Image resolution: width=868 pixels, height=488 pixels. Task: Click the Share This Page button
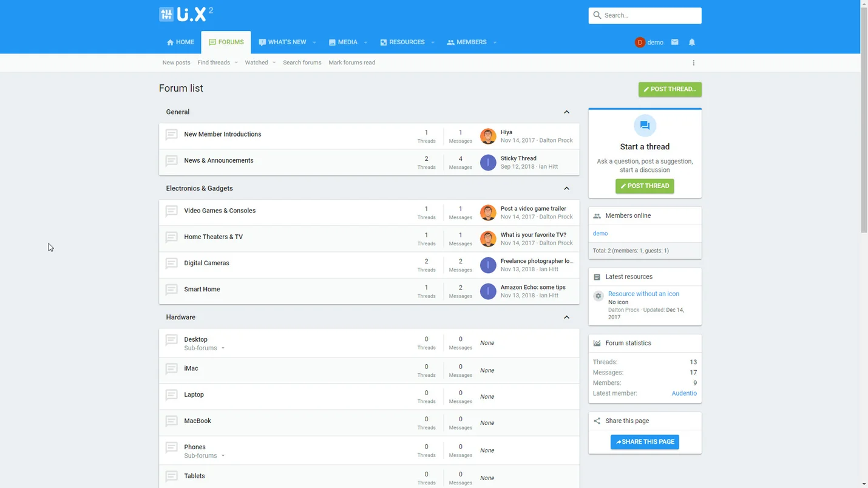[645, 442]
